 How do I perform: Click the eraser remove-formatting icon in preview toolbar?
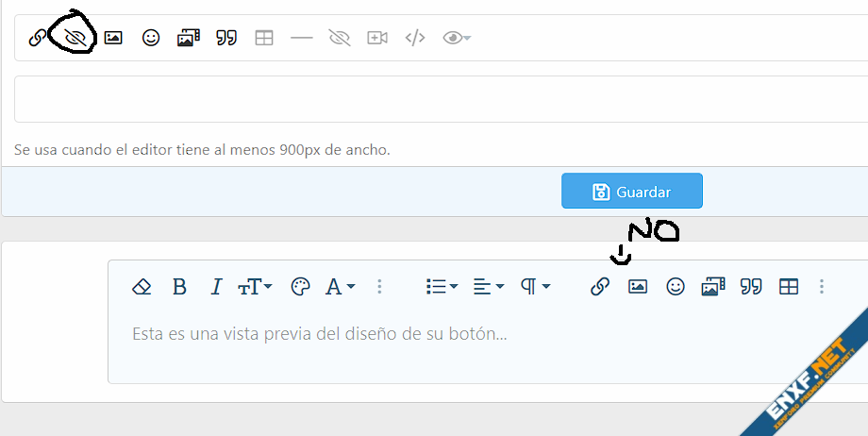(x=142, y=287)
